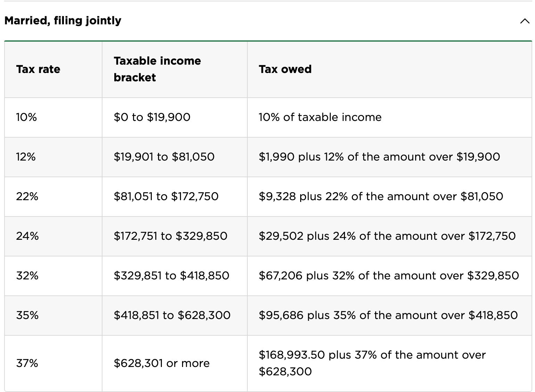
Task: Click the Tax rate column header
Action: click(x=38, y=69)
